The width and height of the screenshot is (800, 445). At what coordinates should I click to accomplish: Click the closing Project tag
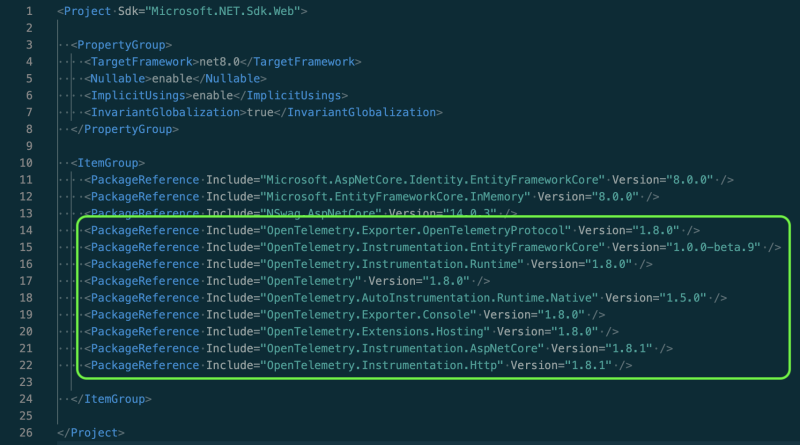(91, 432)
